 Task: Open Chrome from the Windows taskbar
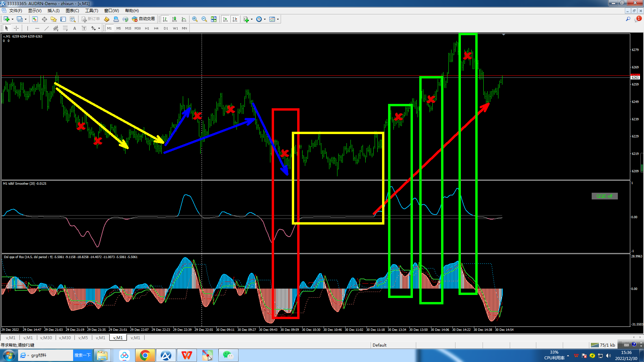tap(145, 355)
